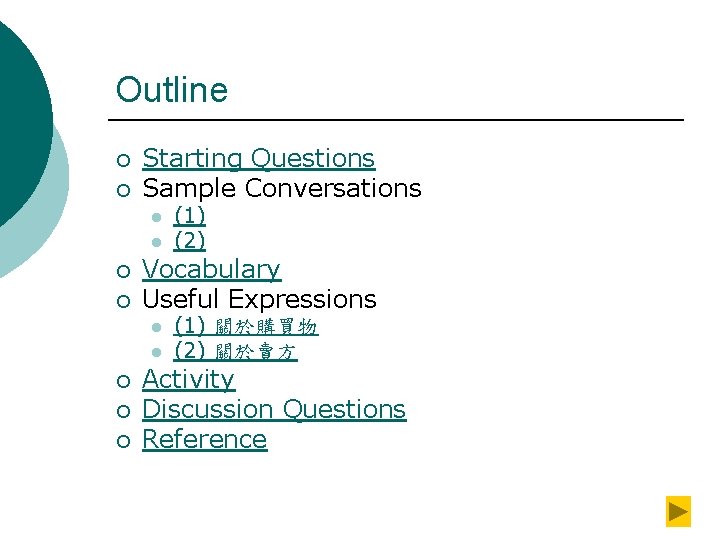The width and height of the screenshot is (720, 540).
Task: Click the circle bullet beside Starting Questions
Action: [121, 161]
